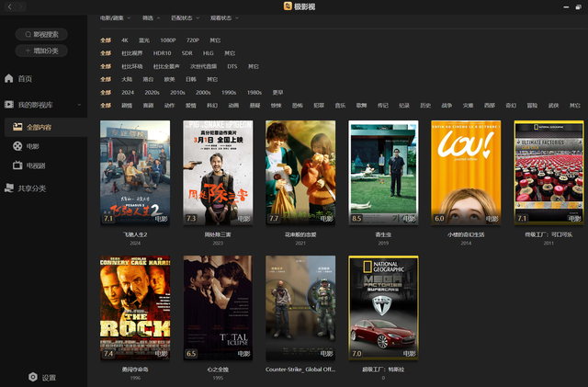The width and height of the screenshot is (588, 387).
Task: Filter by HDR10
Action: (x=162, y=53)
